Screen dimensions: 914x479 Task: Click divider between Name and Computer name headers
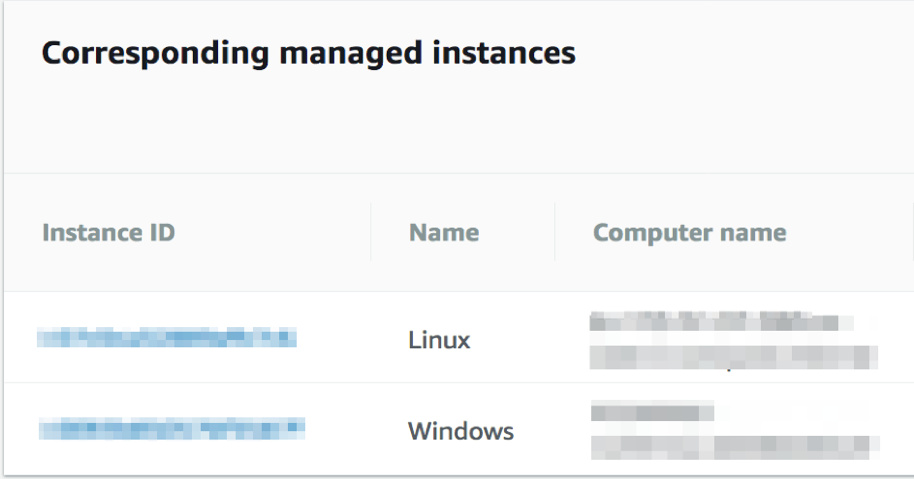[555, 233]
